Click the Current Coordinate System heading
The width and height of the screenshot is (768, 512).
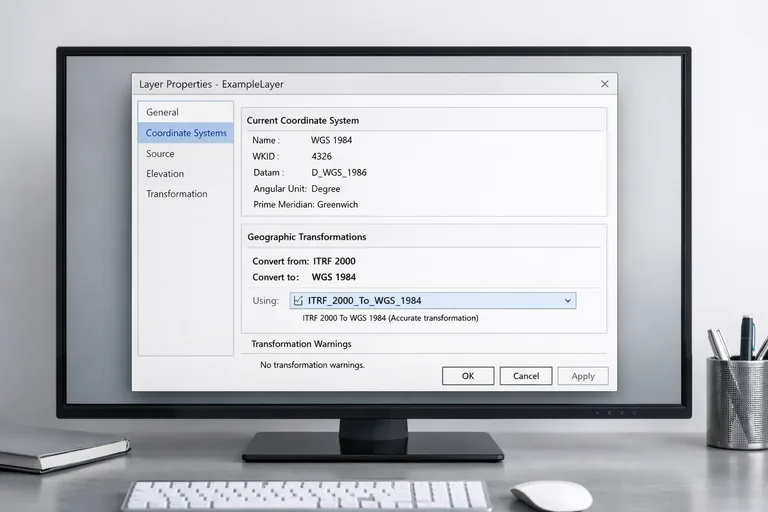click(303, 121)
